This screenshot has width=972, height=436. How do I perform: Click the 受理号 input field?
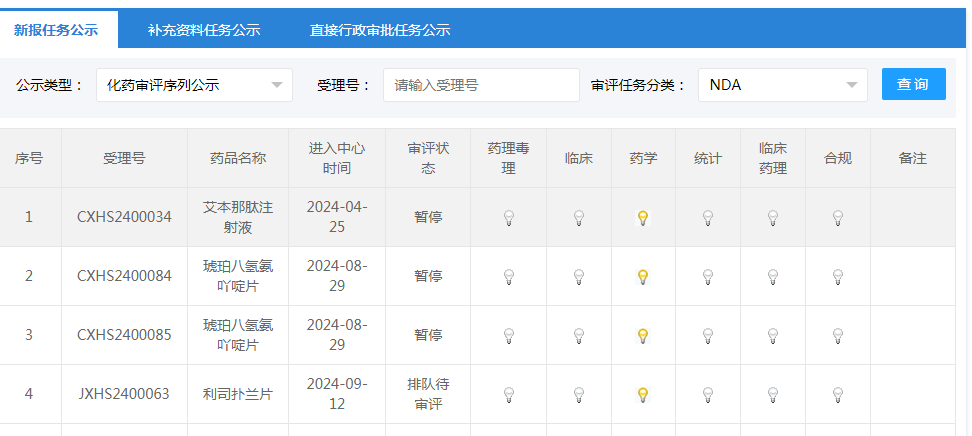(x=481, y=85)
